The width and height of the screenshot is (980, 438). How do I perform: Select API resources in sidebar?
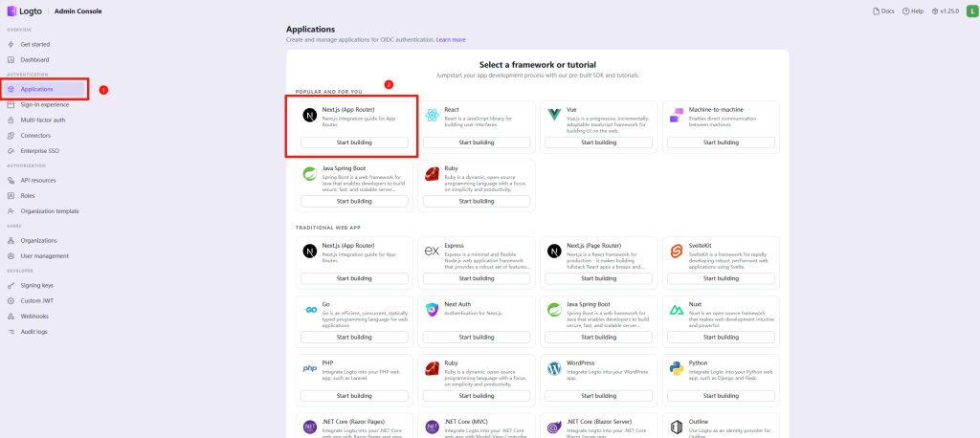click(x=38, y=180)
